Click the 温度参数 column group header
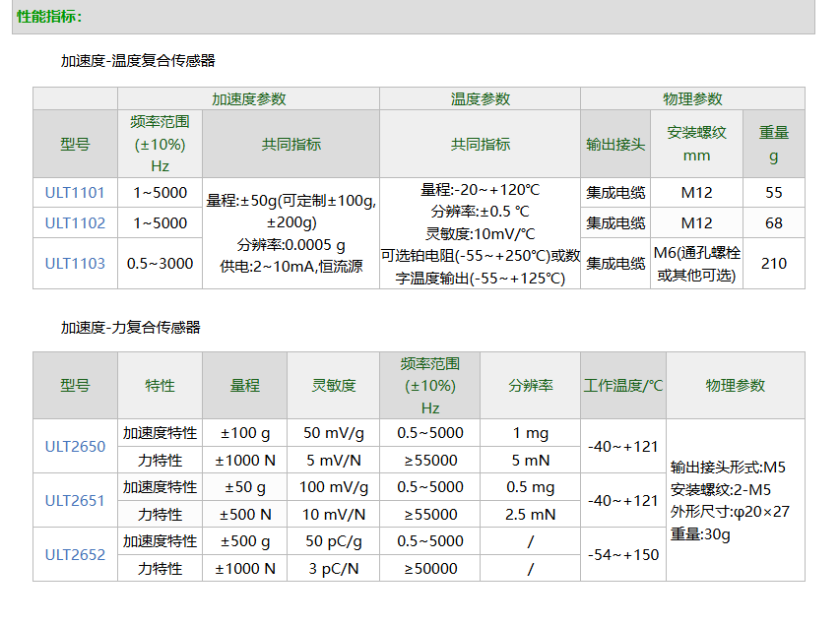 480,99
